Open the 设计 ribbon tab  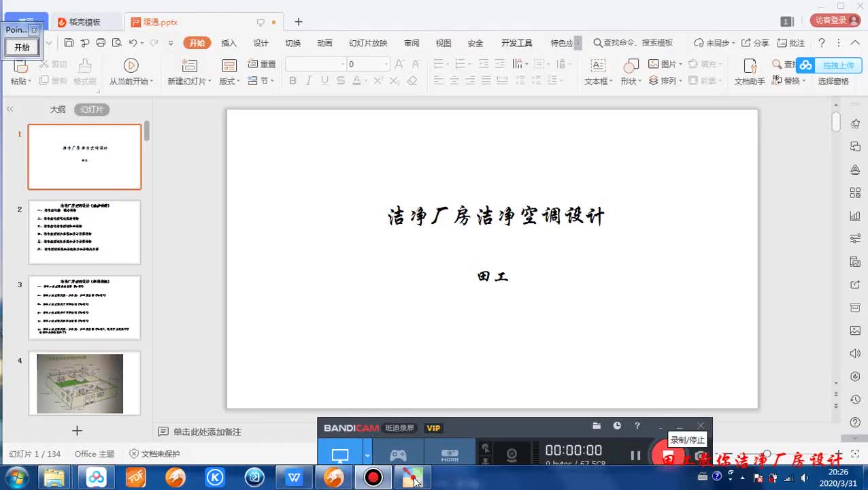point(261,43)
